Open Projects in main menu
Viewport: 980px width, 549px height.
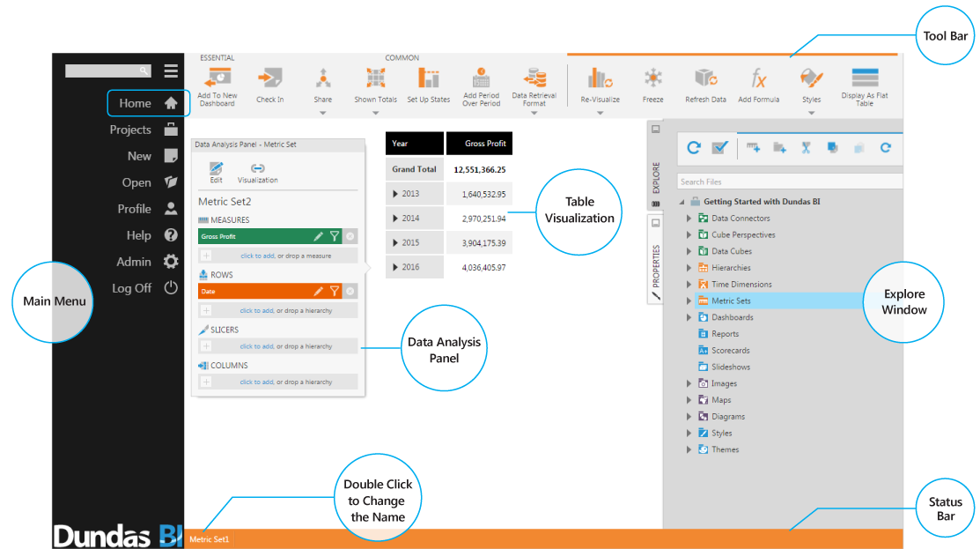[x=144, y=130]
